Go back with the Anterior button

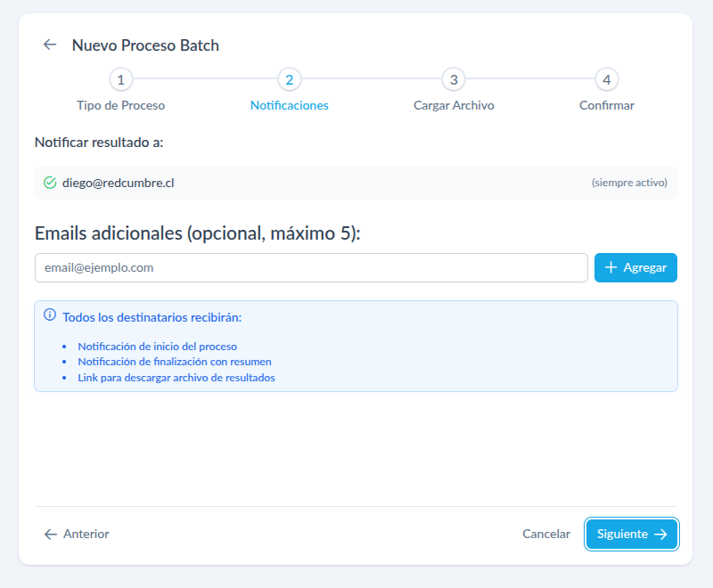tap(77, 534)
